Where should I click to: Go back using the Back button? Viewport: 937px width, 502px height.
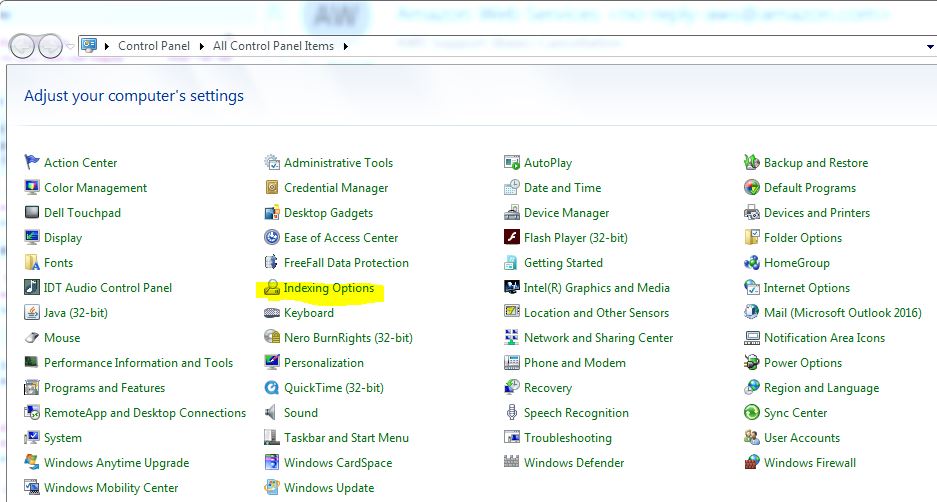point(23,46)
